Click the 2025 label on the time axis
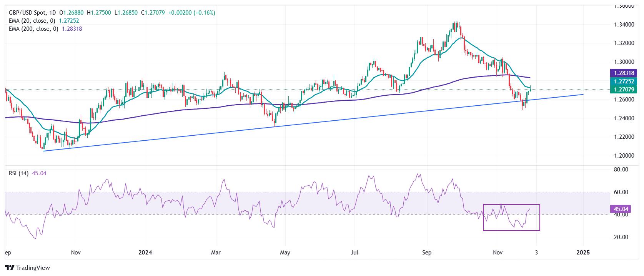This screenshot has height=276, width=644. click(583, 253)
